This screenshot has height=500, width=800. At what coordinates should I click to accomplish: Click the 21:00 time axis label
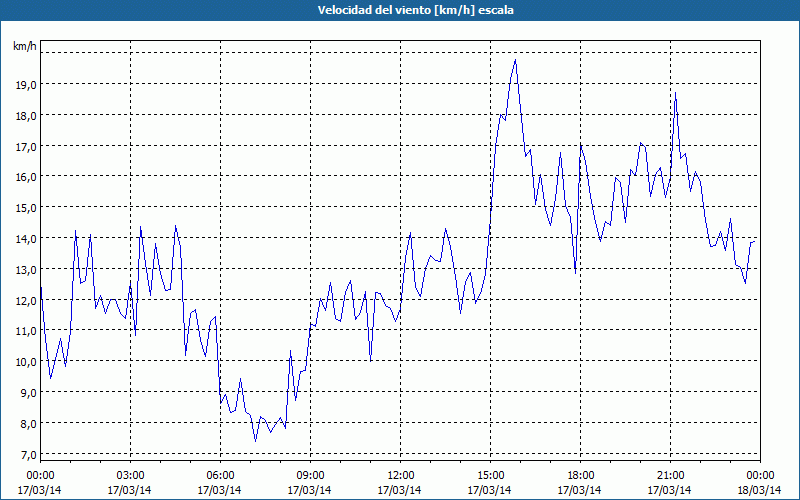coord(670,476)
